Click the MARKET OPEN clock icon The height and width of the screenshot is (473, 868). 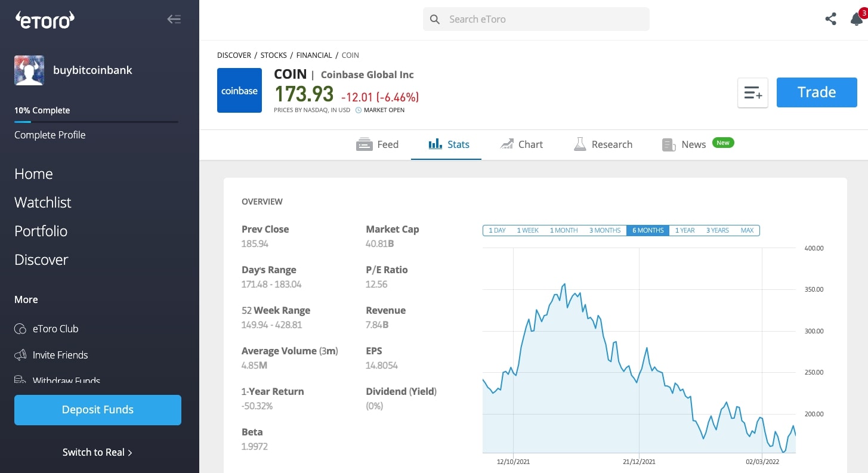pos(359,110)
